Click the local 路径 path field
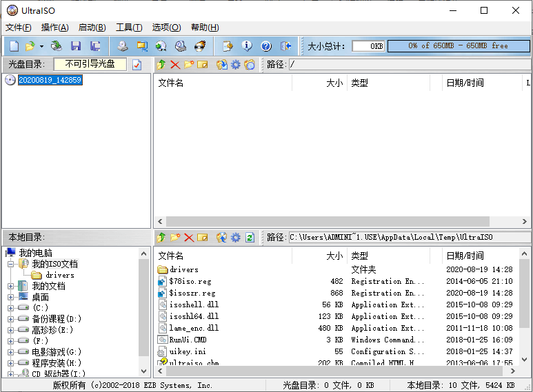 click(410, 238)
